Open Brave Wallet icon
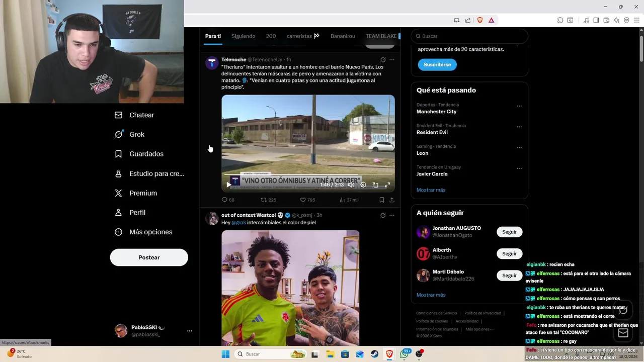This screenshot has height=362, width=644. point(606,20)
